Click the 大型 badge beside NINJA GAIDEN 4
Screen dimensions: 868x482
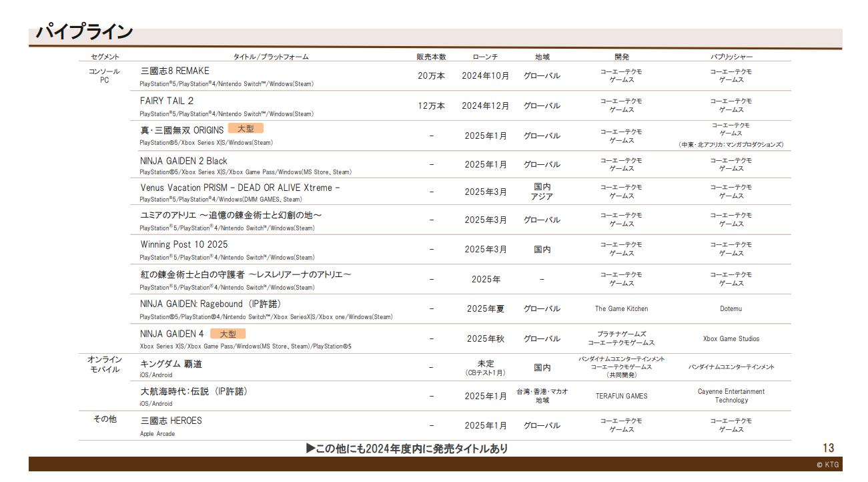pyautogui.click(x=228, y=334)
